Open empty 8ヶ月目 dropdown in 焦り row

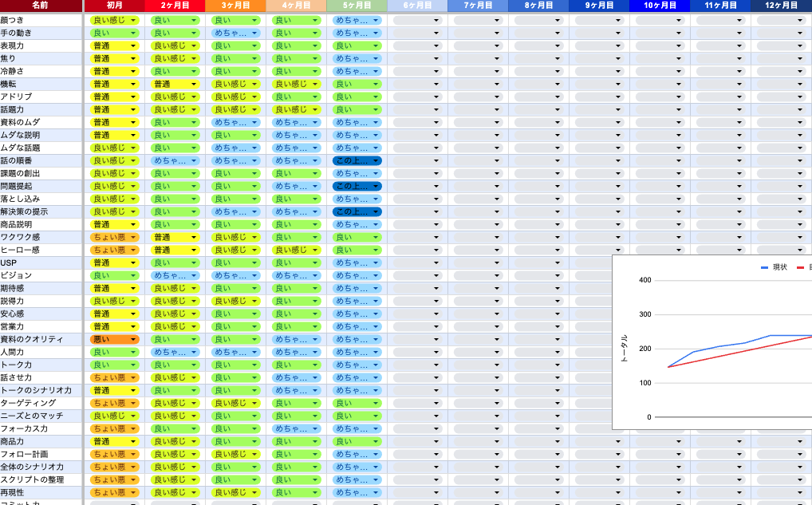click(x=558, y=58)
